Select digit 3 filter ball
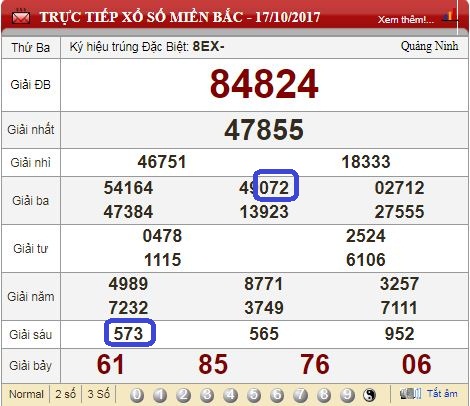Viewport: 470px width, 406px height. tap(207, 395)
